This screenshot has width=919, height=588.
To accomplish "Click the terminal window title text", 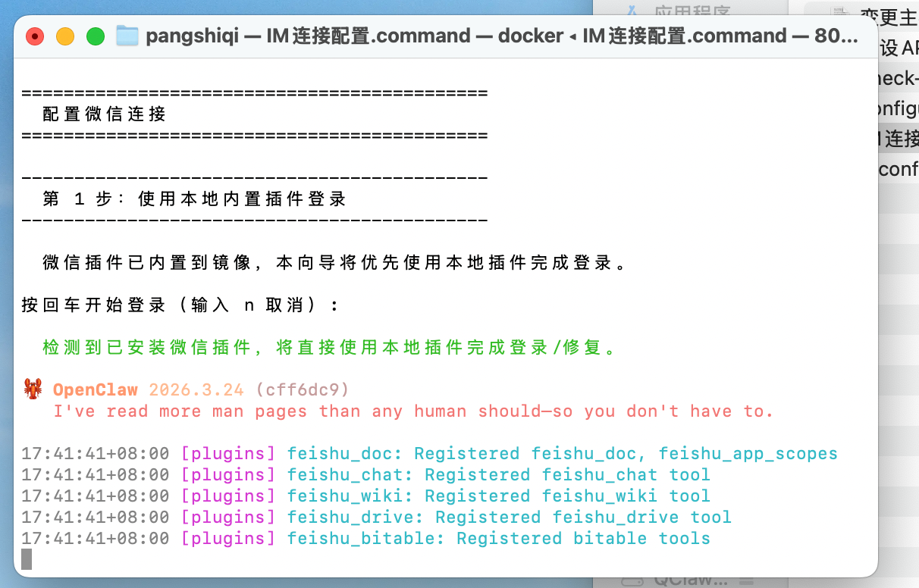I will (500, 36).
